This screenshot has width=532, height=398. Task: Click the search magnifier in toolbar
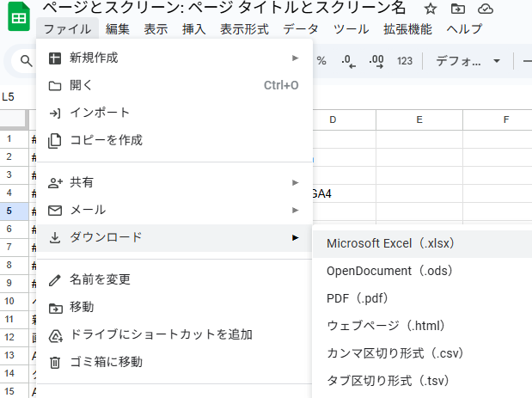26,61
